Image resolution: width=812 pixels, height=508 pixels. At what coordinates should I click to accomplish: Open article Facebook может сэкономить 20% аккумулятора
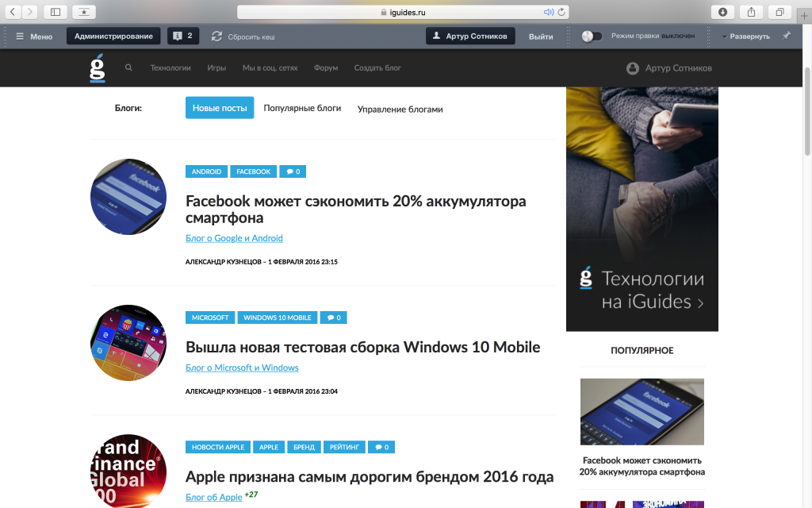[x=356, y=209]
